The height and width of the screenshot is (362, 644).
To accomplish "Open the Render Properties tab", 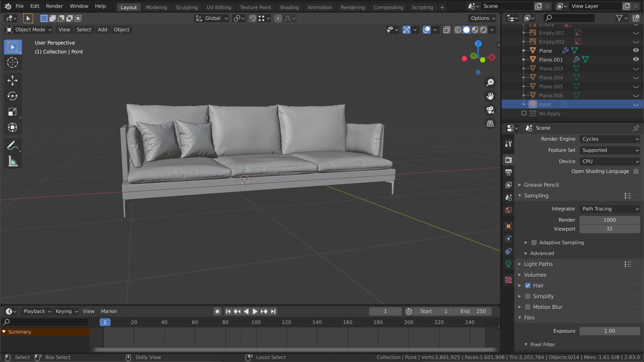I will tap(508, 160).
